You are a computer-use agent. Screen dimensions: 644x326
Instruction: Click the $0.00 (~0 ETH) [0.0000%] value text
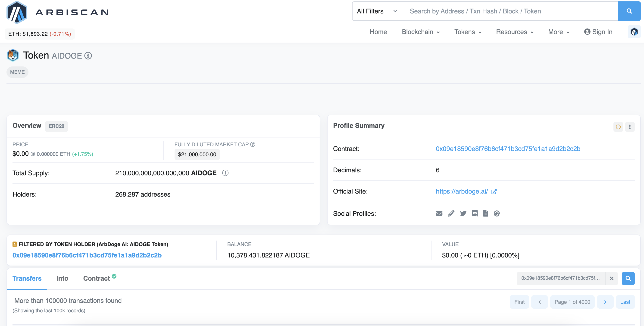point(481,255)
